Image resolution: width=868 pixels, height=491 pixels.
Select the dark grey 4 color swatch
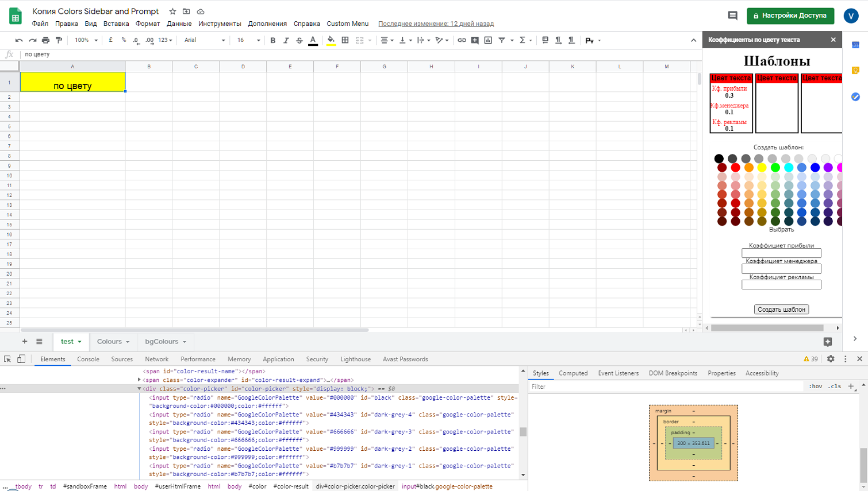[732, 158]
